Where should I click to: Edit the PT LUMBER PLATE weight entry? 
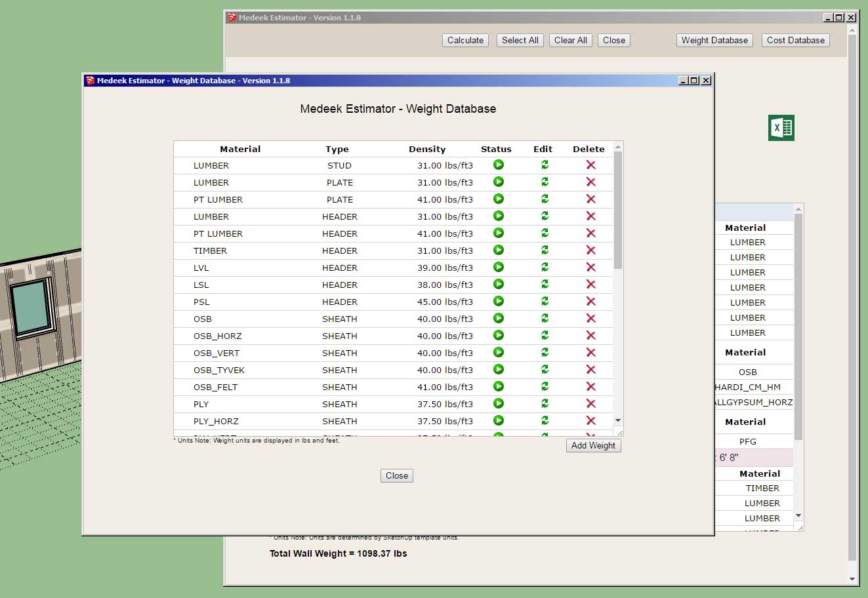[545, 199]
